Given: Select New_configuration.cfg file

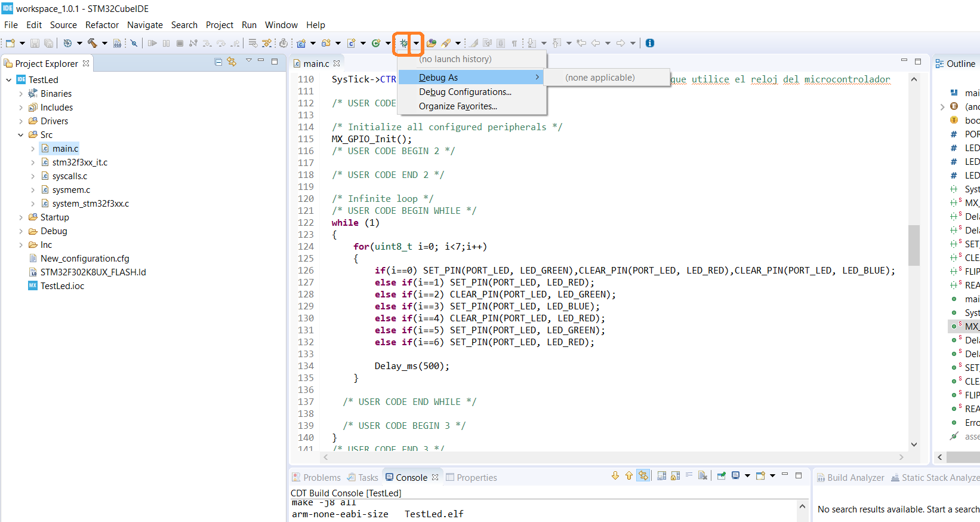Looking at the screenshot, I should 85,259.
